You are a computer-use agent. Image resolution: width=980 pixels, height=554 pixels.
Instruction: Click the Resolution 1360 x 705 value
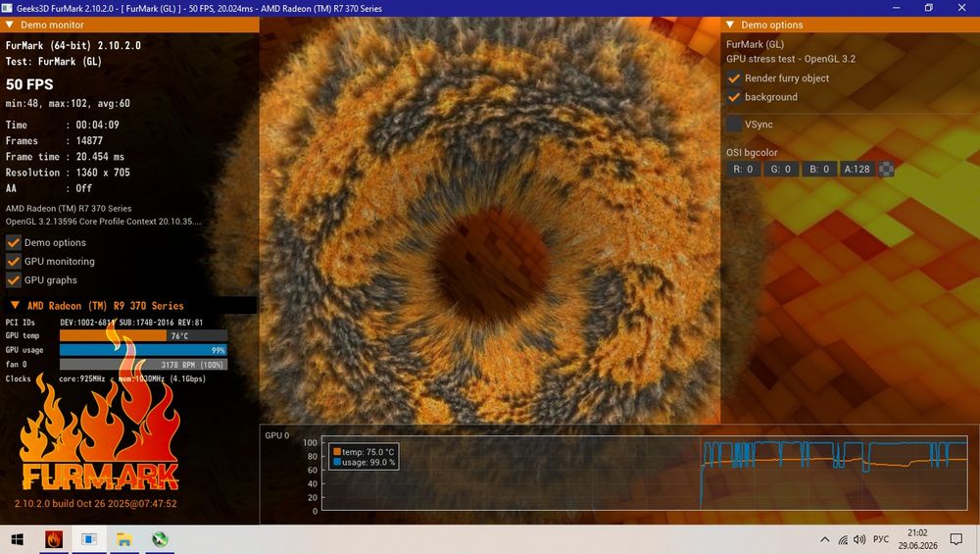click(103, 172)
